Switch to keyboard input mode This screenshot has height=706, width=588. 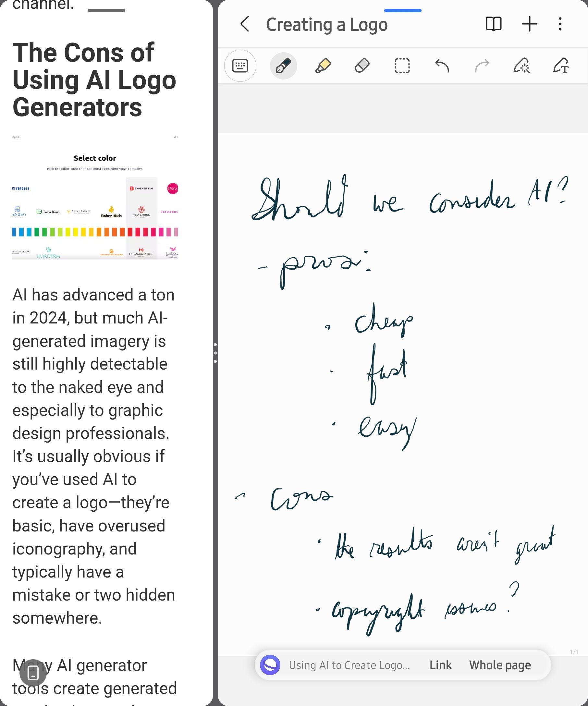point(240,66)
